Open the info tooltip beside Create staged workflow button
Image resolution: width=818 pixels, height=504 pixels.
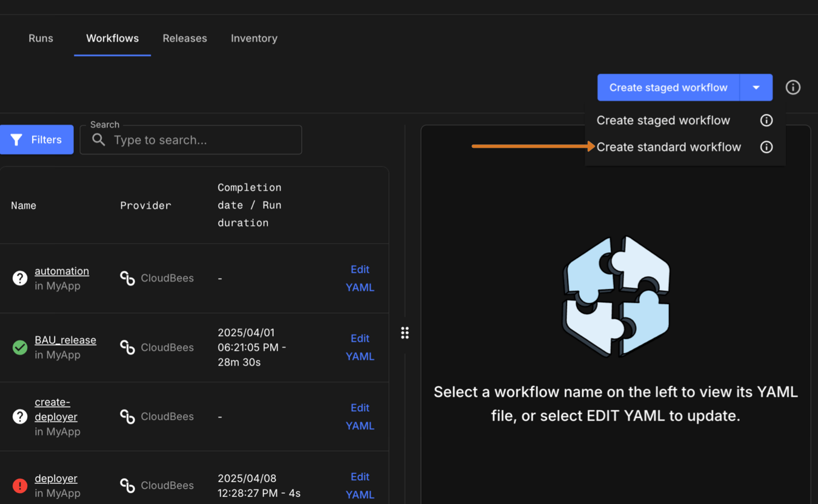click(793, 87)
